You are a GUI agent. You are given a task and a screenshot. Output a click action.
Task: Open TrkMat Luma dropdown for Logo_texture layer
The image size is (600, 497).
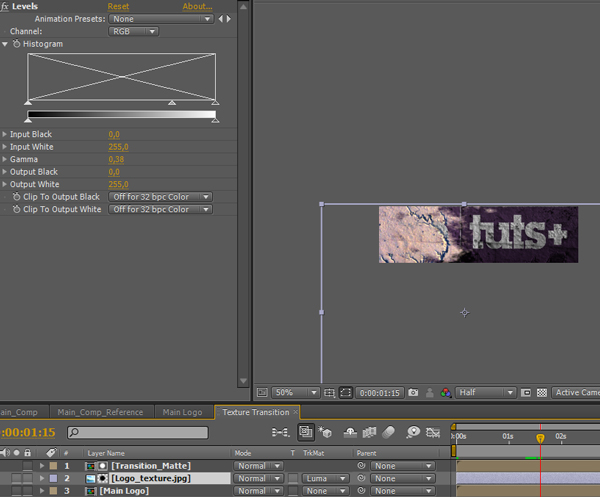pyautogui.click(x=325, y=479)
